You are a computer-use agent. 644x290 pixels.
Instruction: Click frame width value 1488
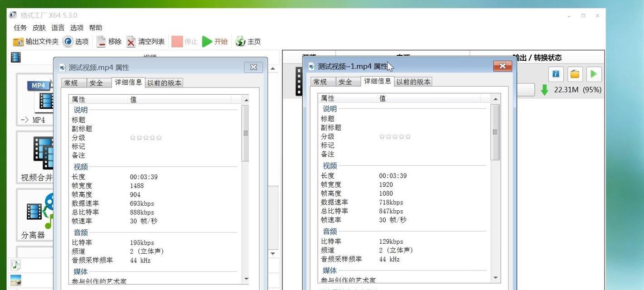click(137, 186)
